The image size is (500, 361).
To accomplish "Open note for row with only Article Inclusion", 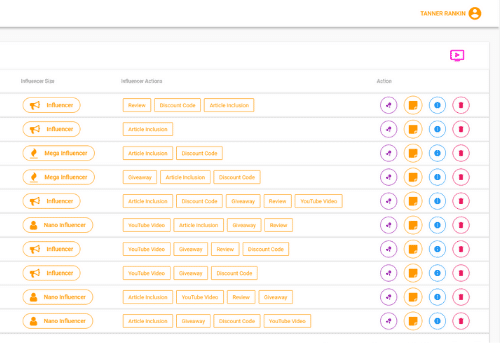I will click(413, 129).
